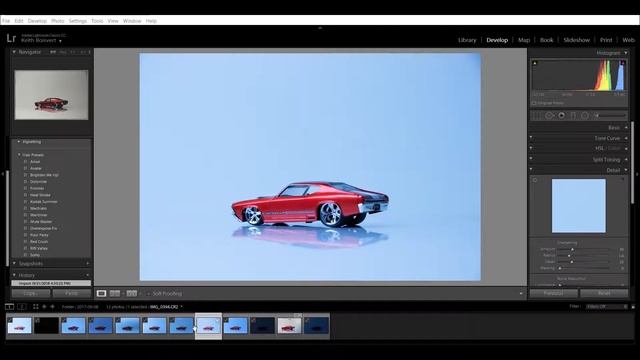
Task: Switch to Loupe view in toolbar
Action: coord(101,293)
